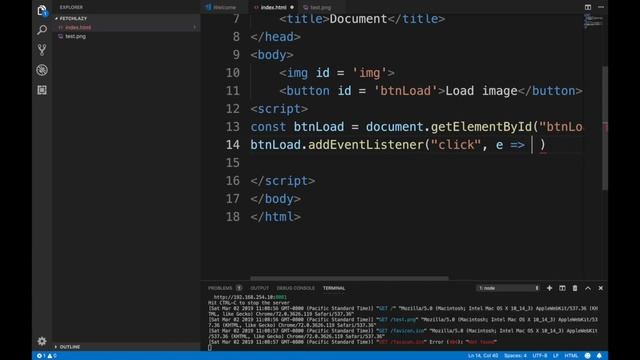This screenshot has width=640, height=360.
Task: Click the notifications bell in status bar
Action: 599,356
